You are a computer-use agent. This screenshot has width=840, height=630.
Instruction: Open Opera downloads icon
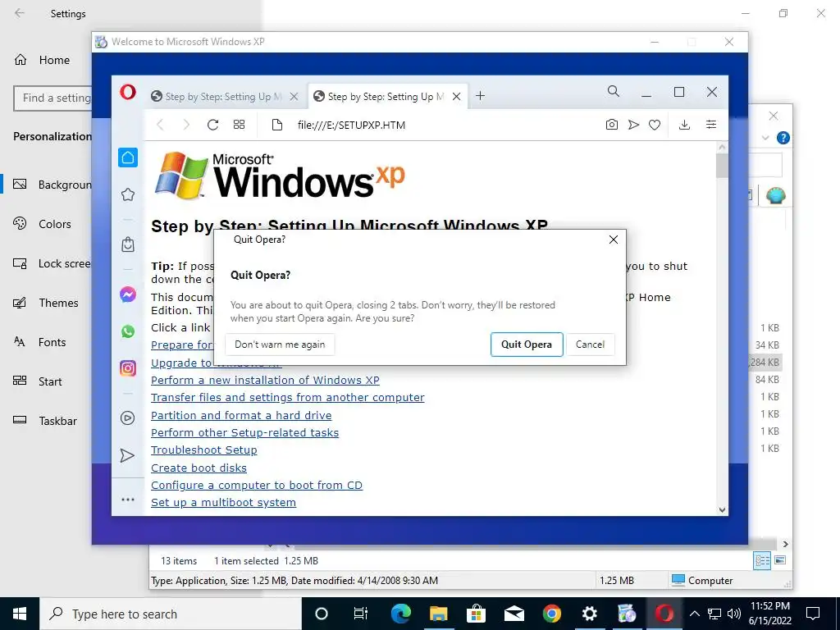[x=684, y=125]
